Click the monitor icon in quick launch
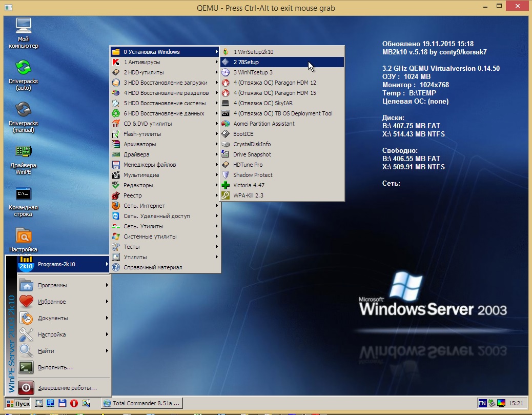The height and width of the screenshot is (415, 532). tap(39, 403)
